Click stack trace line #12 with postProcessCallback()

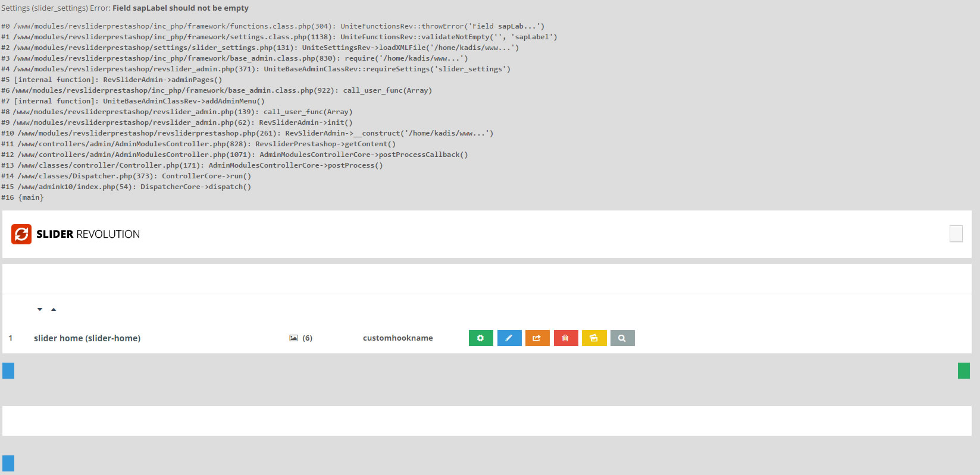235,155
